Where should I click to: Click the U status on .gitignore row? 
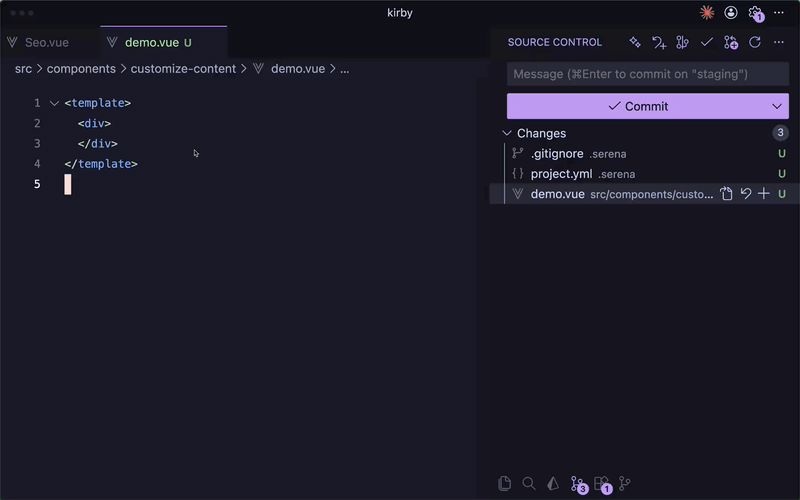pyautogui.click(x=782, y=153)
